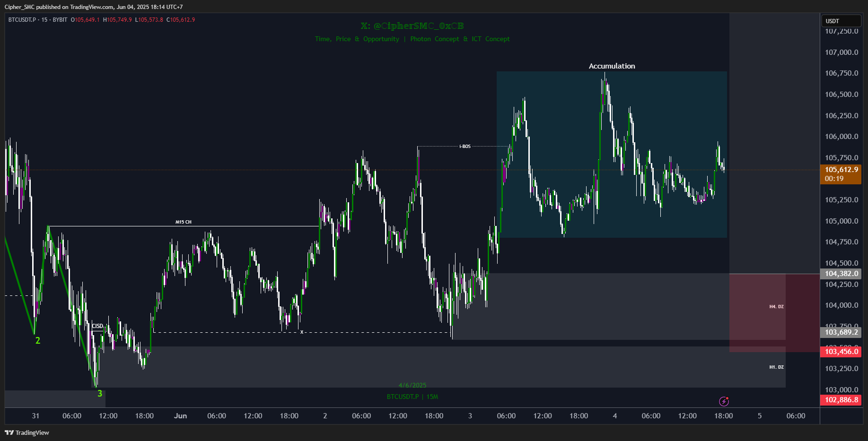Click the high value H105,749.9
This screenshot has width=868, height=441.
coord(117,20)
